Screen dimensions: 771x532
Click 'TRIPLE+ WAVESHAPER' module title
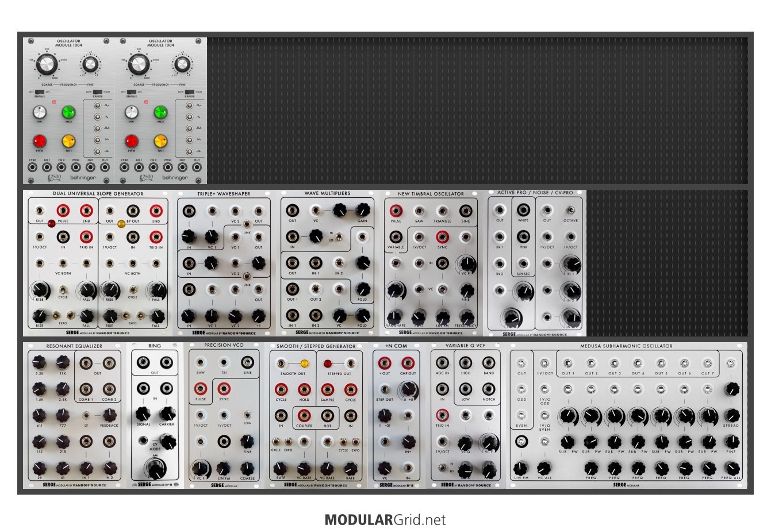tap(224, 194)
